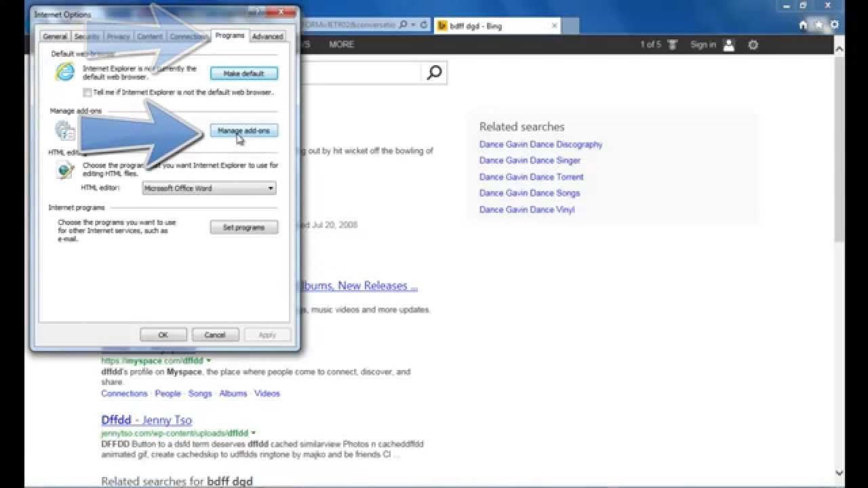Viewport: 868px width, 488px height.
Task: Click the Bing search magnifier button
Action: [435, 73]
